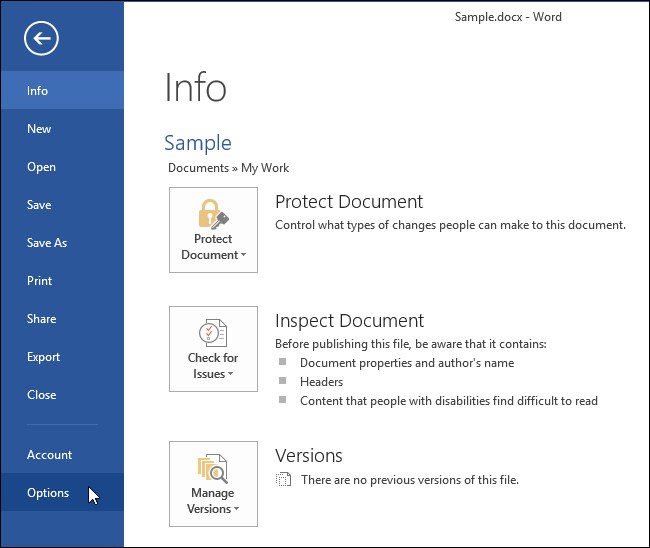
Task: Open the Account page
Action: (x=50, y=455)
